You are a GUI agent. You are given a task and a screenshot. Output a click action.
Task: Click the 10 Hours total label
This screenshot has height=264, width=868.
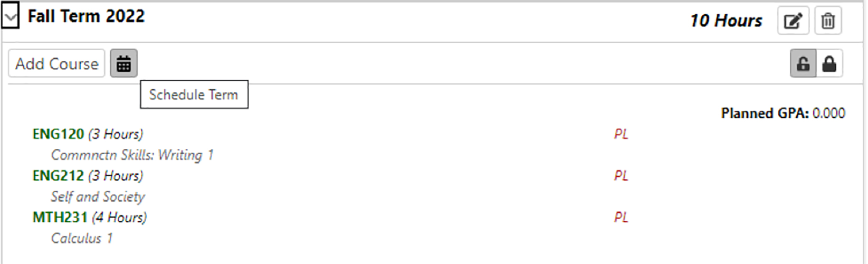point(726,21)
